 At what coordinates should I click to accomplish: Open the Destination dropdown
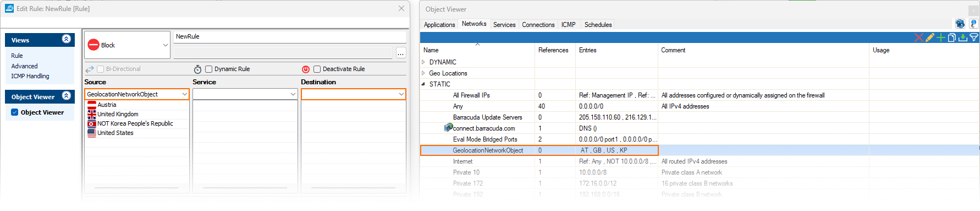point(401,94)
